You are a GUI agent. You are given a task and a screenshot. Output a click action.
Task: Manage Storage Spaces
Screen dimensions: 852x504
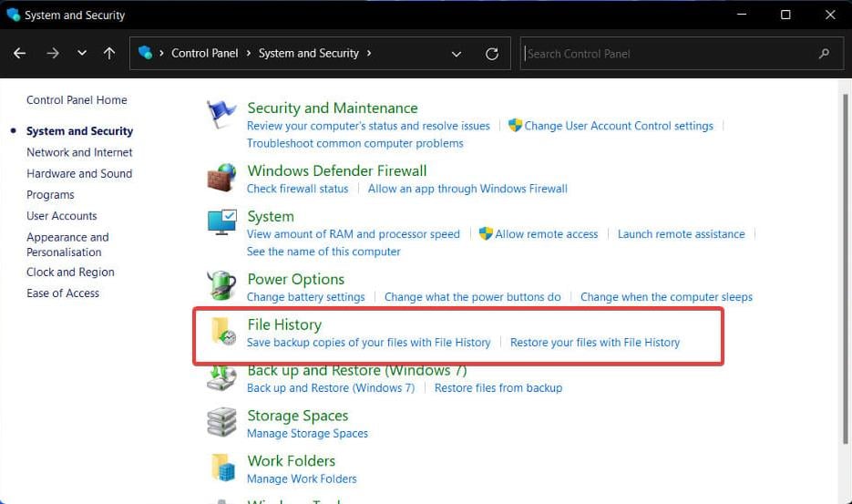click(308, 433)
